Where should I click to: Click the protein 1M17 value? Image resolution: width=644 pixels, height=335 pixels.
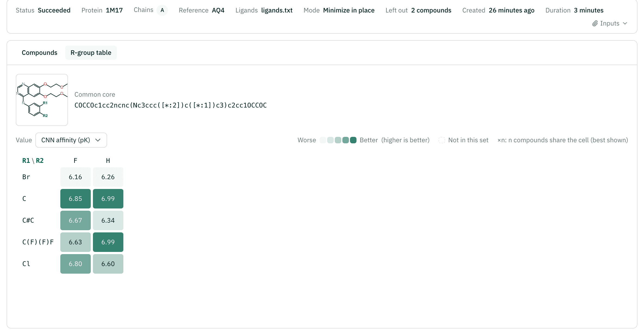tap(114, 10)
